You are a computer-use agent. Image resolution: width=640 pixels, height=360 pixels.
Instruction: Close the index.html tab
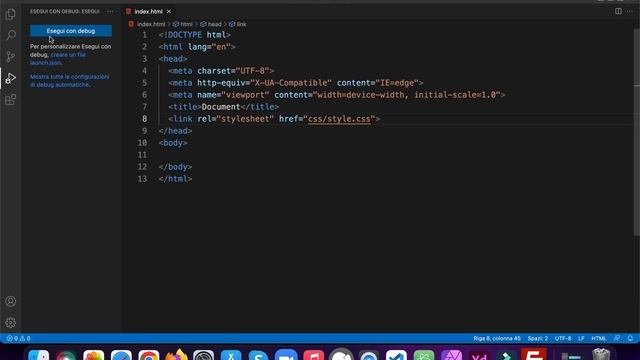[x=169, y=11]
